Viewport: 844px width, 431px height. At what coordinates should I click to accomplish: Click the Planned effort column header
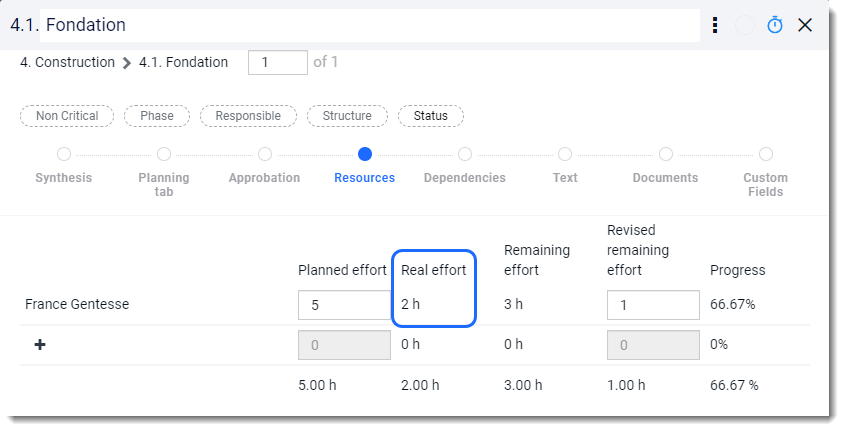tap(342, 270)
